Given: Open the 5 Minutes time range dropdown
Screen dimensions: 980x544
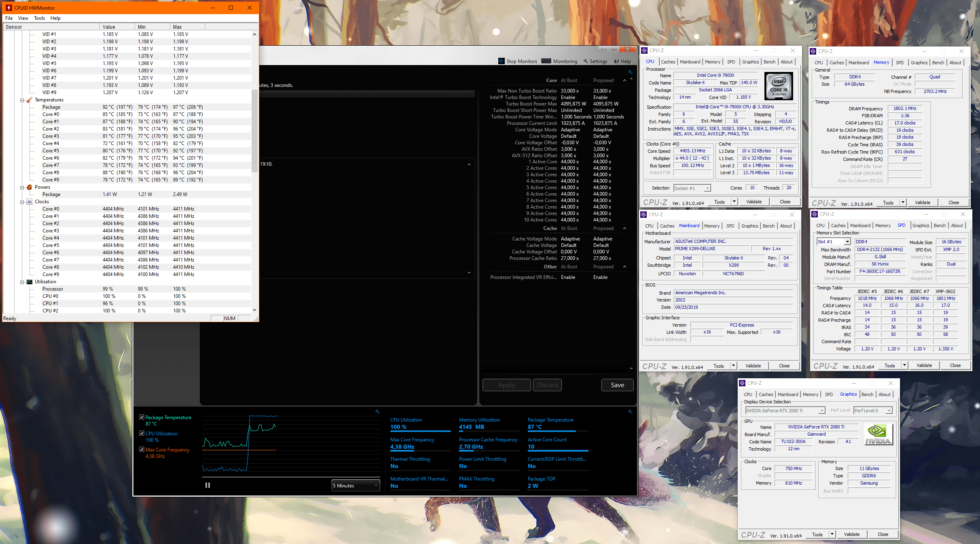Looking at the screenshot, I should [x=356, y=485].
